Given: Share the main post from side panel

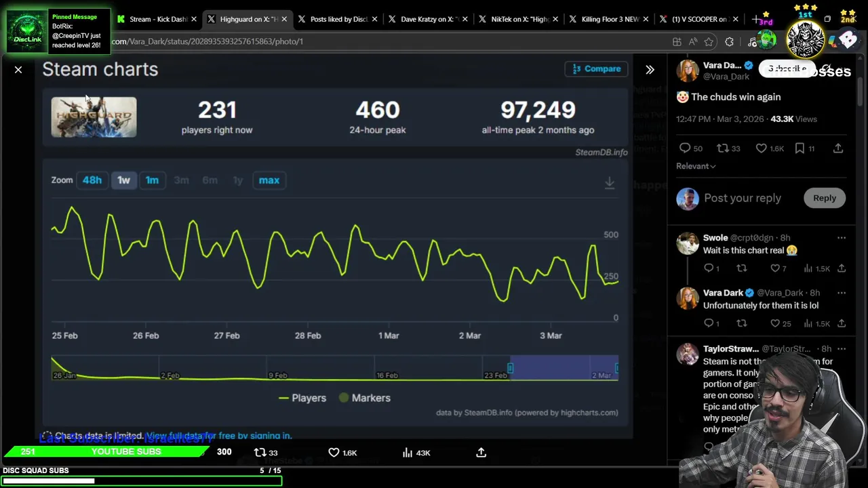Looking at the screenshot, I should [838, 148].
